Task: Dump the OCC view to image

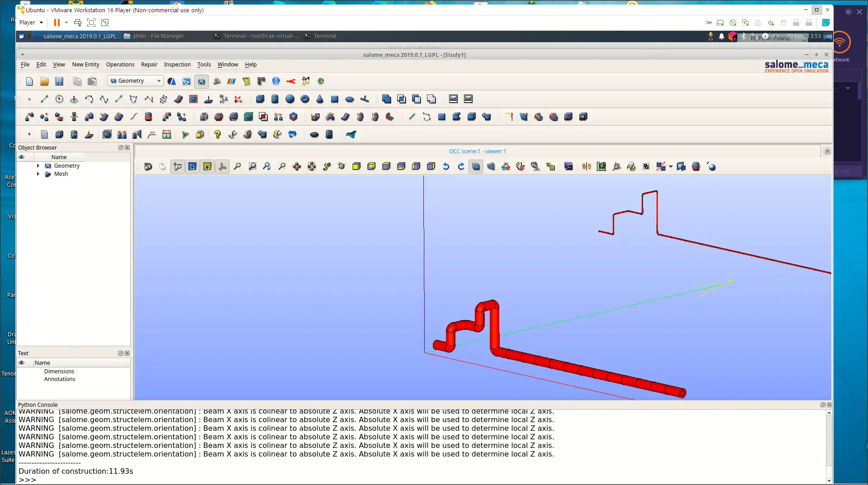Action: click(x=148, y=167)
